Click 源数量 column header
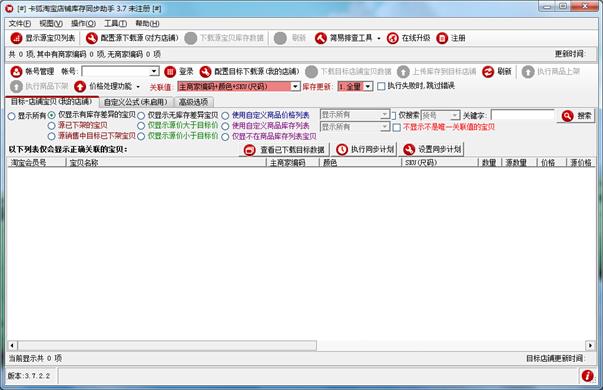 pos(519,163)
